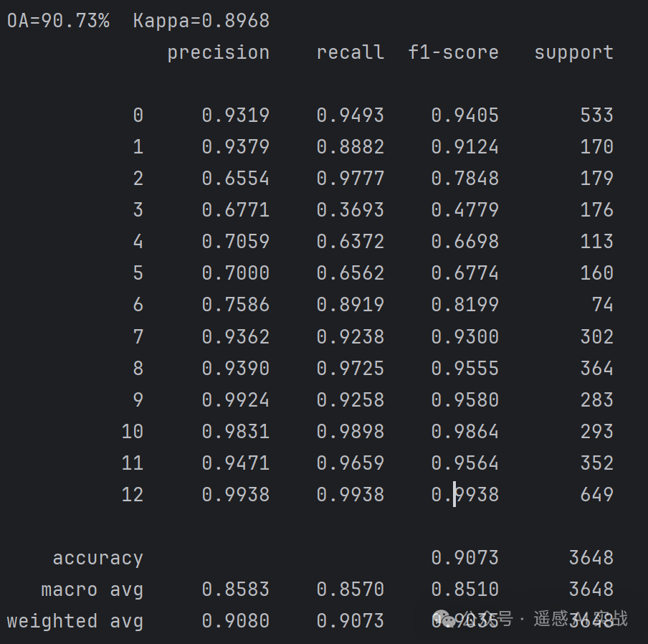Click class 7 f1-score 0.9300
The image size is (648, 644).
click(x=465, y=336)
